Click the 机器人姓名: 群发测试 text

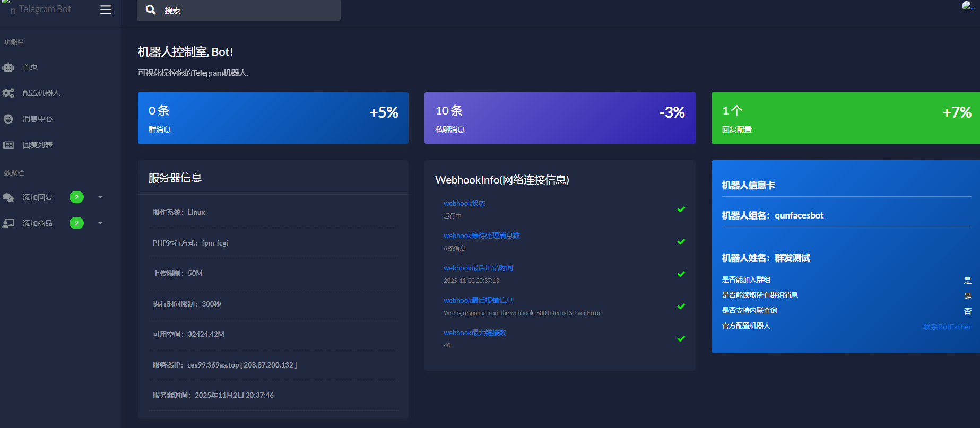pyautogui.click(x=766, y=258)
